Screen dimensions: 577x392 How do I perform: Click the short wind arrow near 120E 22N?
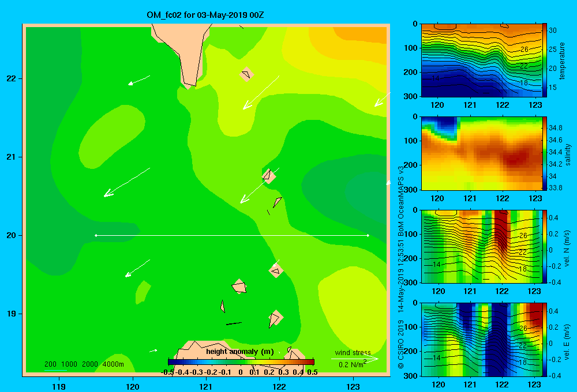139,80
